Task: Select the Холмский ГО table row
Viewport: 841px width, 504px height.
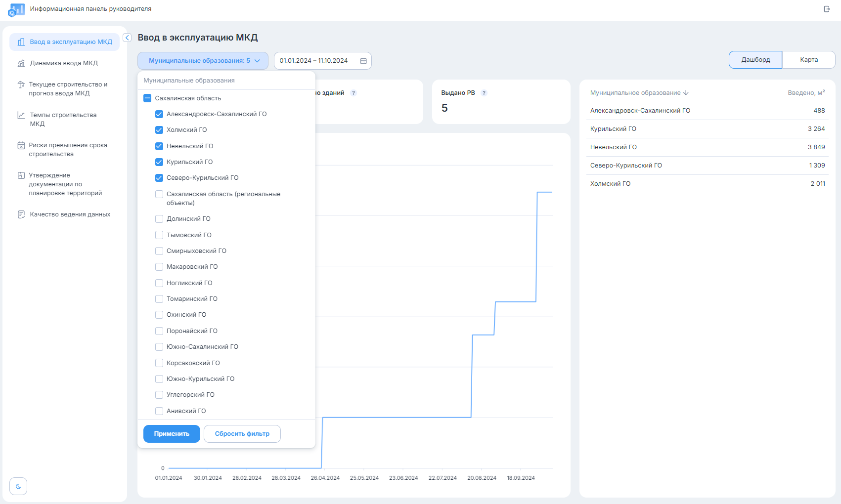Action: pyautogui.click(x=708, y=184)
